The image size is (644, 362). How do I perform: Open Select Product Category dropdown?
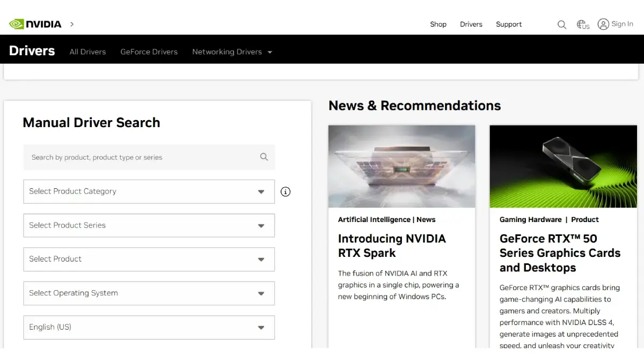[x=149, y=191]
